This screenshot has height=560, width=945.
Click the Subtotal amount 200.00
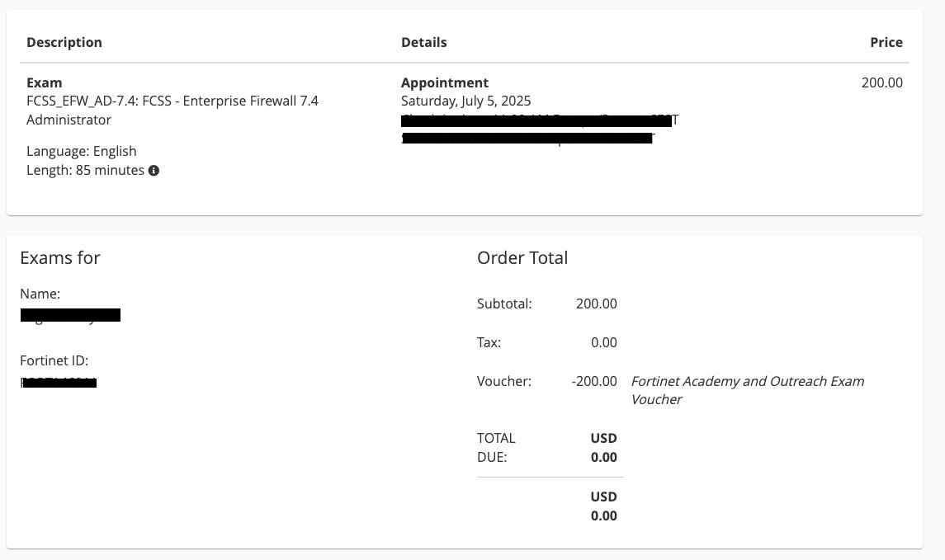[596, 304]
